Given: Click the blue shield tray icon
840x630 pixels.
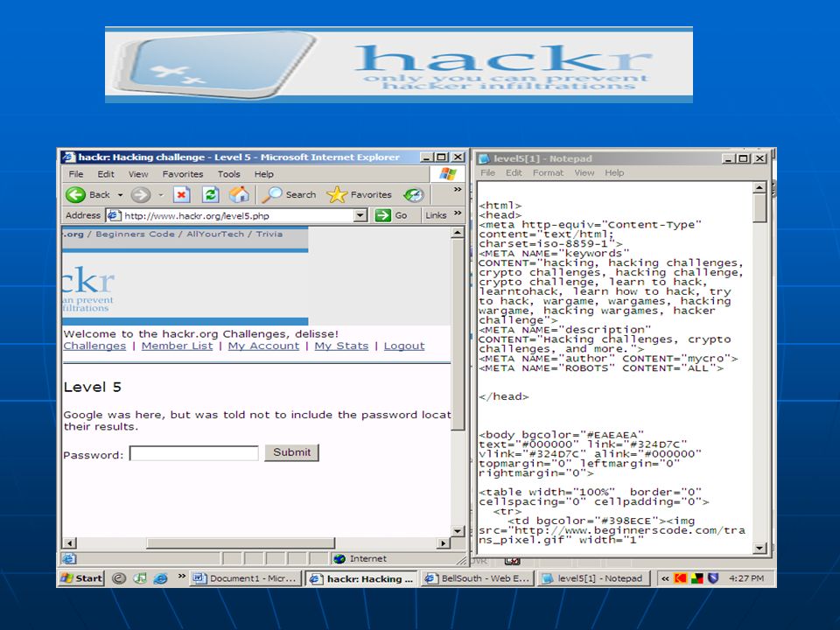Looking at the screenshot, I should 712,578.
